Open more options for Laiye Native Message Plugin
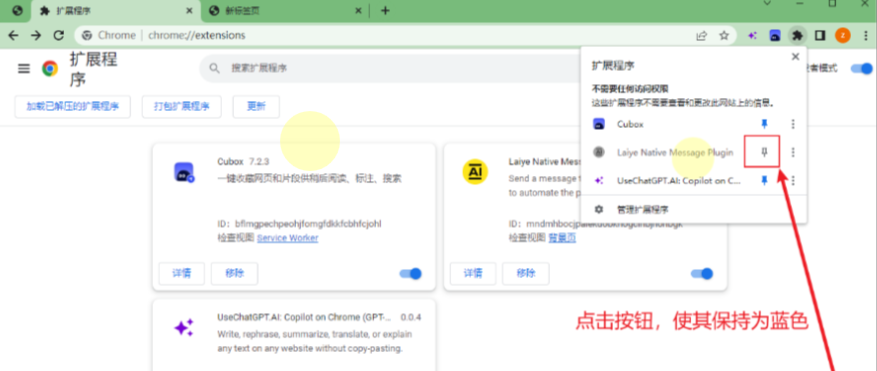Viewport: 877px width, 371px height. point(793,152)
